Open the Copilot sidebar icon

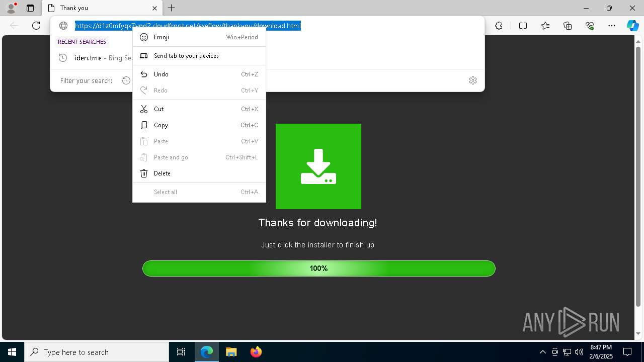coord(632,26)
